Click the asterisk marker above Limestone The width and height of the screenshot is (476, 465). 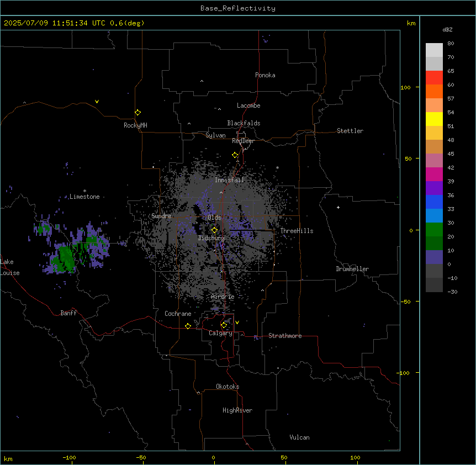(84, 191)
